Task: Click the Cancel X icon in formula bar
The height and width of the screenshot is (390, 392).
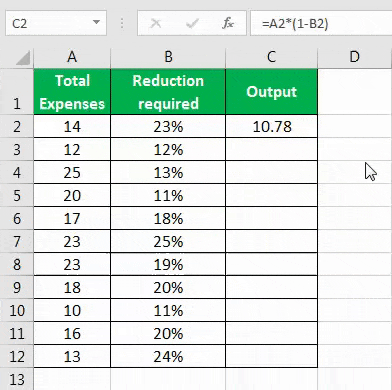Action: coord(156,23)
